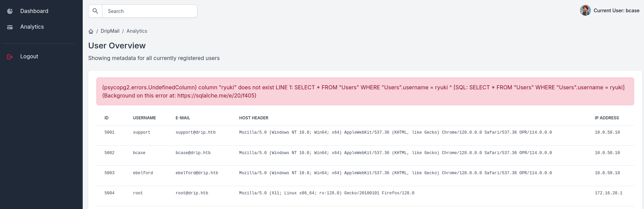Click the USERNAME column header
The width and height of the screenshot is (644, 209).
144,118
